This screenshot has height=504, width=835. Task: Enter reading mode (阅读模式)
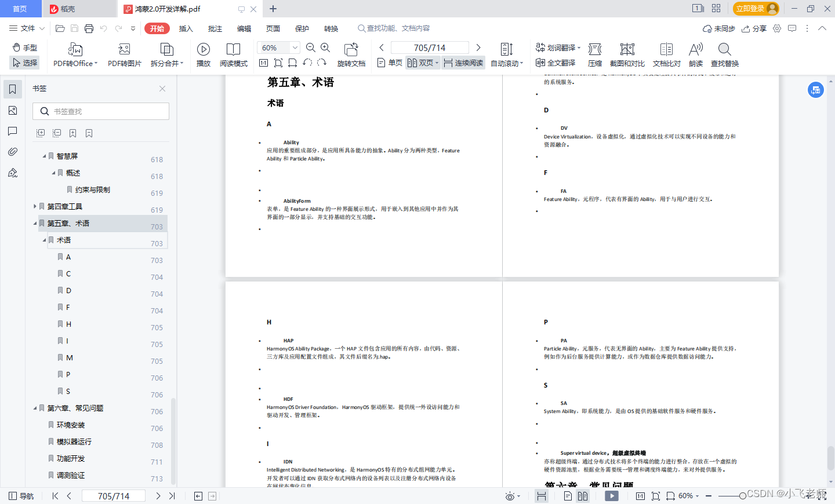234,55
